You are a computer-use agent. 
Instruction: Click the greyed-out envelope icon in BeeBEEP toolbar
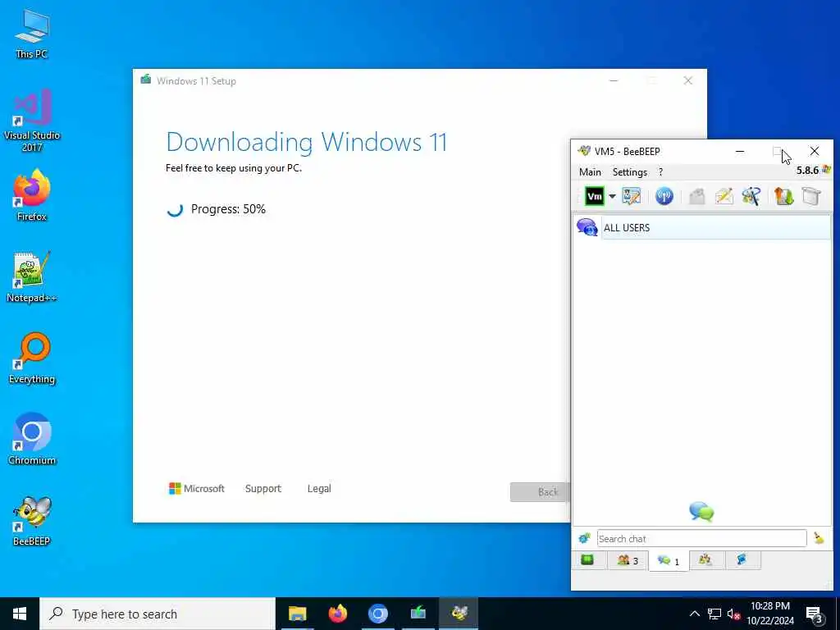696,196
